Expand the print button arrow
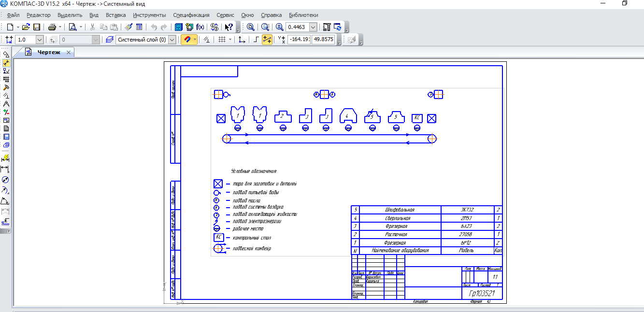The height and width of the screenshot is (312, 644). click(60, 27)
